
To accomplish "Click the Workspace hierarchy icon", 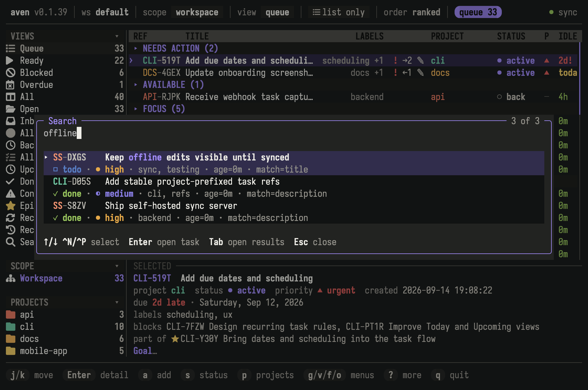I will point(10,278).
